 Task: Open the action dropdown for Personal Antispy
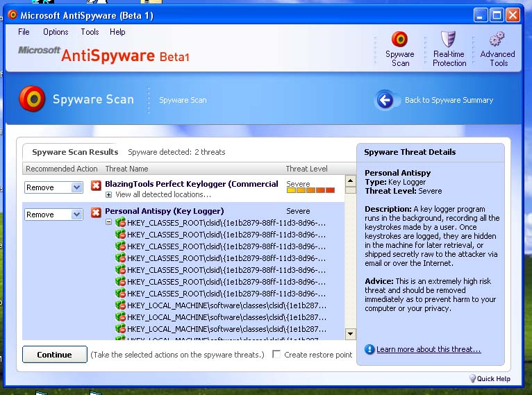pyautogui.click(x=76, y=215)
